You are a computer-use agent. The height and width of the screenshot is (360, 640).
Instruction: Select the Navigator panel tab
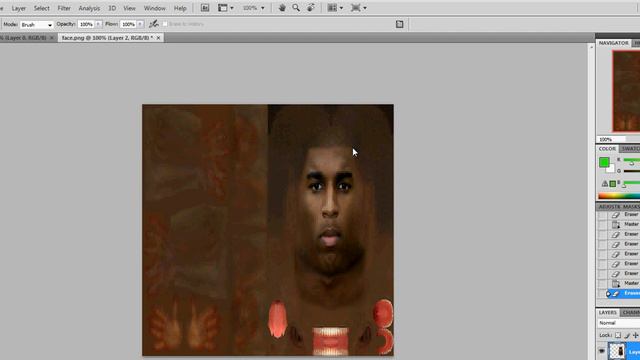pos(613,43)
